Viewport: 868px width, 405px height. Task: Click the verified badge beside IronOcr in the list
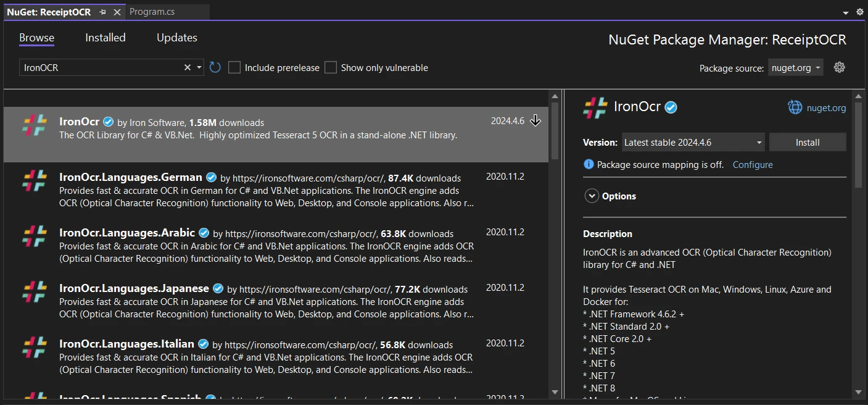(108, 122)
